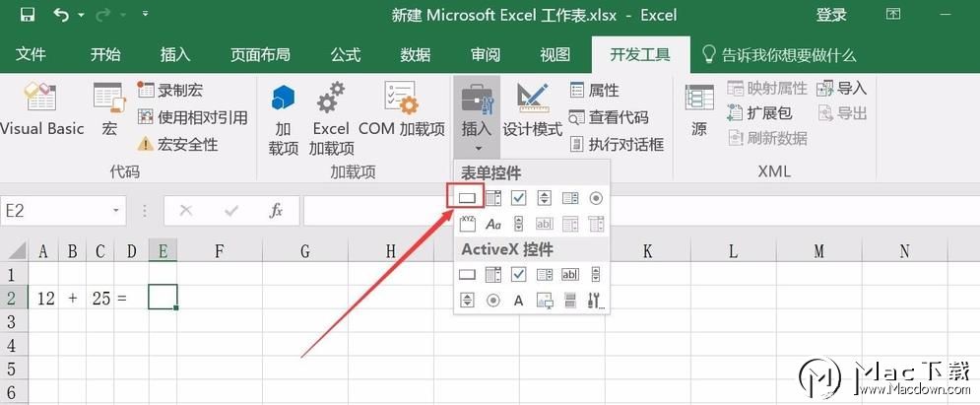The image size is (980, 405).
Task: Click 扩展包 expansion packs
Action: [x=760, y=113]
